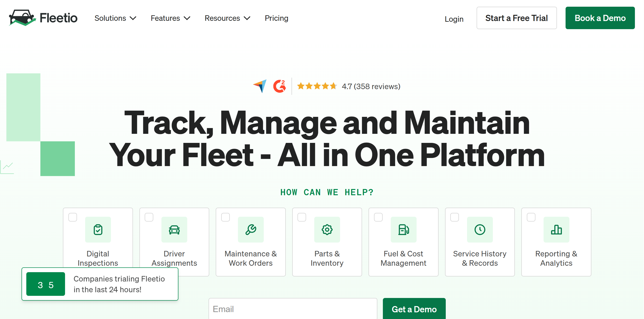Screen dimensions: 644x319
Task: Expand the Resources dropdown menu
Action: (x=227, y=18)
